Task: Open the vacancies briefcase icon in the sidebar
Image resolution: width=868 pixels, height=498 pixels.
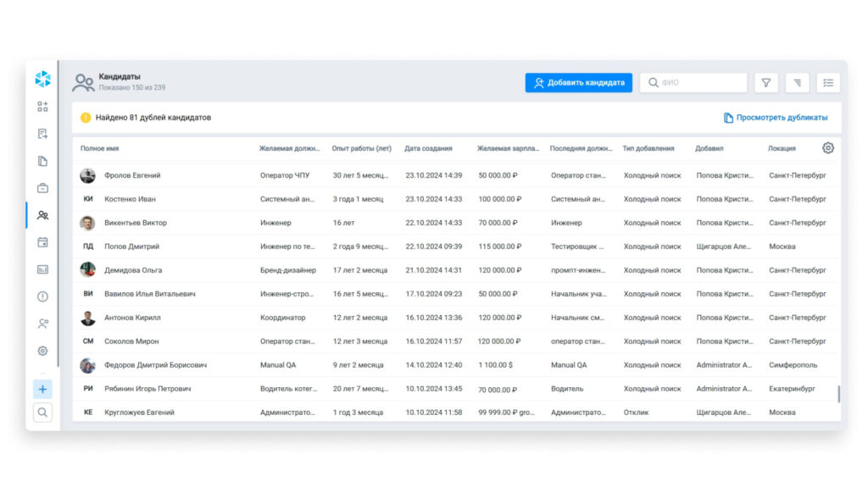Action: [x=42, y=188]
